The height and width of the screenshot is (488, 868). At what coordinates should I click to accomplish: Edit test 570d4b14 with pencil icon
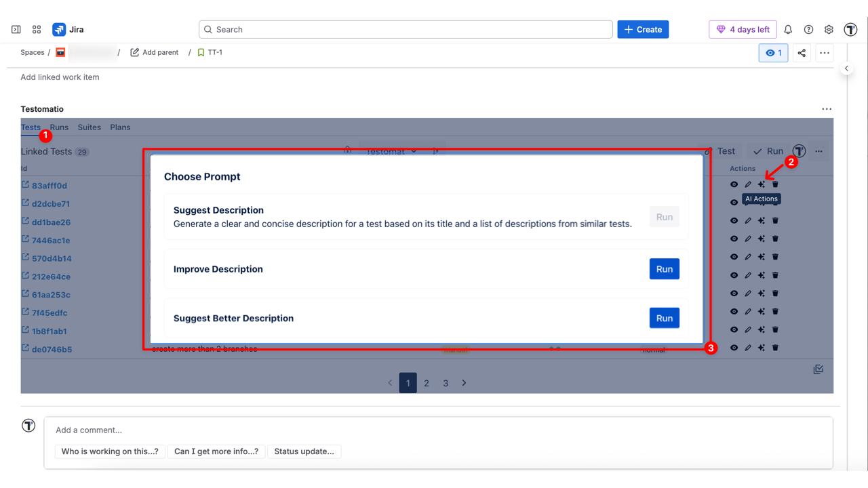[x=748, y=257]
